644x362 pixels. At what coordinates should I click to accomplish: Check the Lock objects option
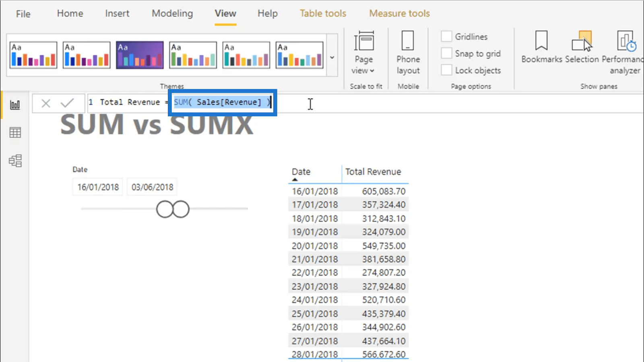pyautogui.click(x=446, y=70)
